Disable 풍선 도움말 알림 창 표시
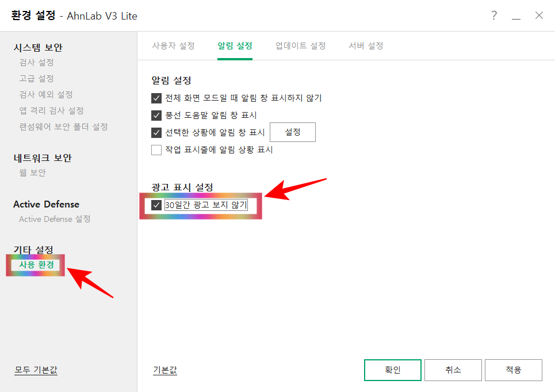Screen dimensions: 555x392 click(156, 115)
